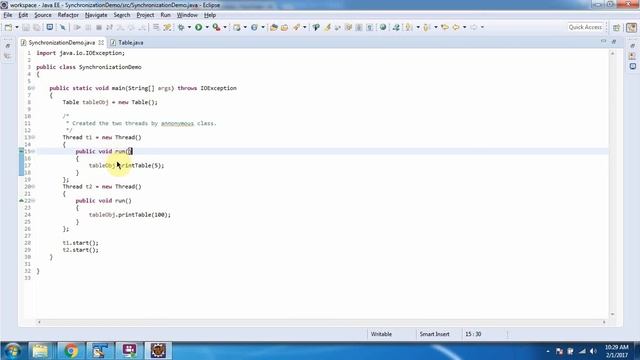
Task: Open the File menu
Action: click(x=8, y=15)
